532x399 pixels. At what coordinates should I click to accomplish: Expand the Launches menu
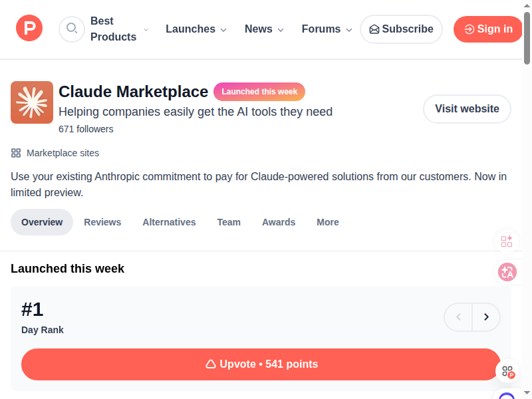[196, 29]
